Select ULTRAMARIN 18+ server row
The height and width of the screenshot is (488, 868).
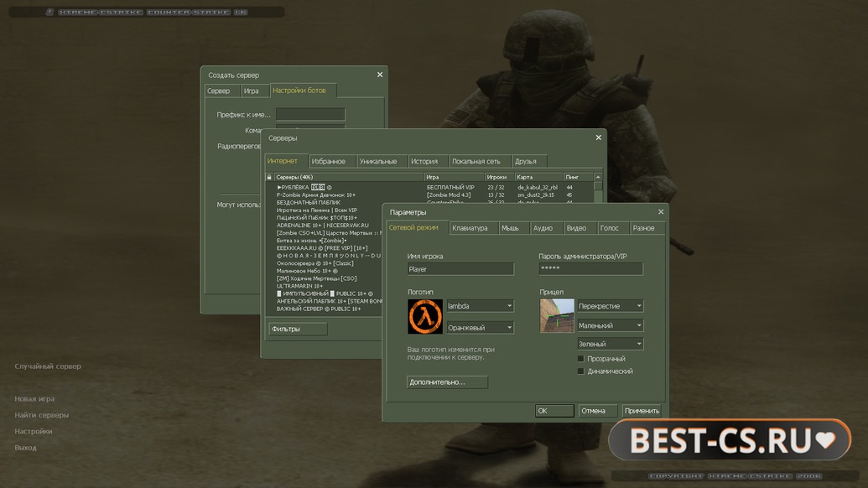coord(325,286)
